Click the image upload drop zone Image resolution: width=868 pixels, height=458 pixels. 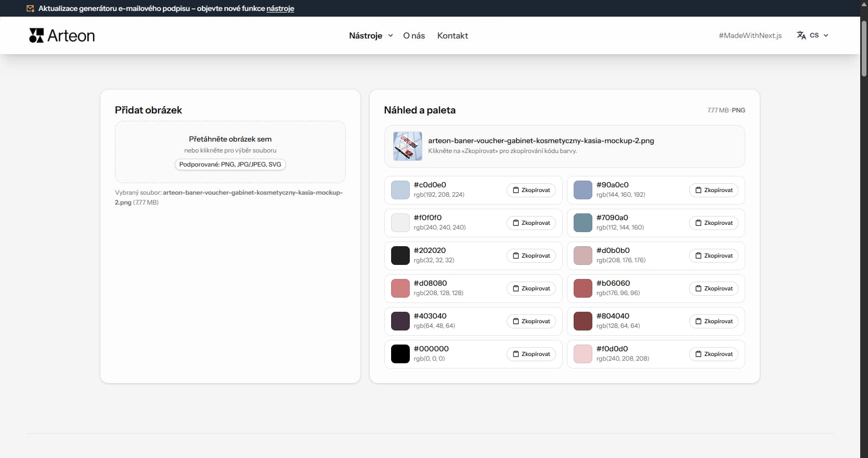click(x=230, y=151)
